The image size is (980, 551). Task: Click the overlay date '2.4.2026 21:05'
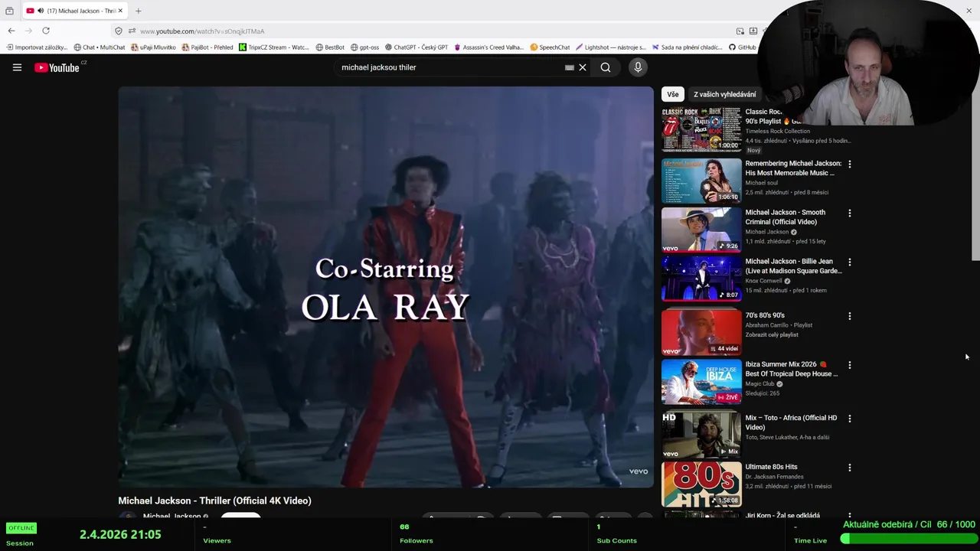(120, 534)
